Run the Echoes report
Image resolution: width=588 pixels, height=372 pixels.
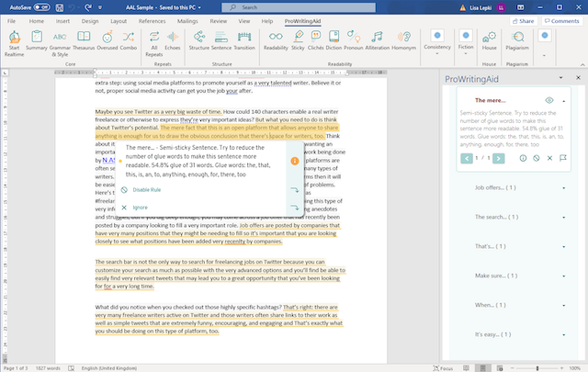[173, 41]
